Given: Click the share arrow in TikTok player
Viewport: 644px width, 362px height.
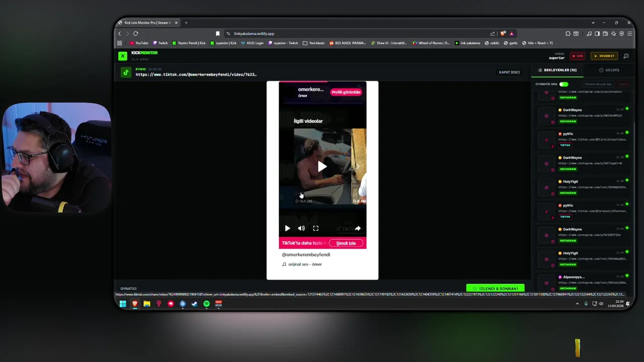Looking at the screenshot, I should tap(358, 228).
